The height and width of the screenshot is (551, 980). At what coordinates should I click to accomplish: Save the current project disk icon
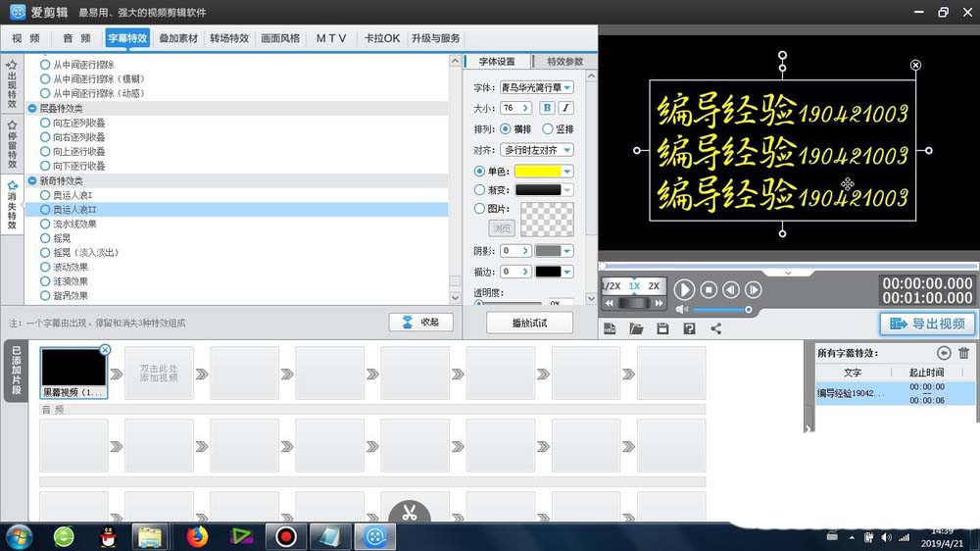pyautogui.click(x=662, y=329)
